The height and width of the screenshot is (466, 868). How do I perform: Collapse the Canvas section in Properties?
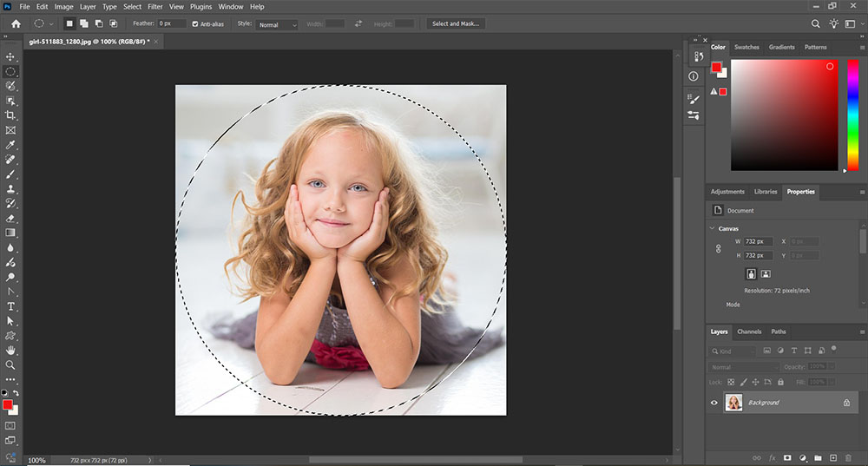point(713,228)
